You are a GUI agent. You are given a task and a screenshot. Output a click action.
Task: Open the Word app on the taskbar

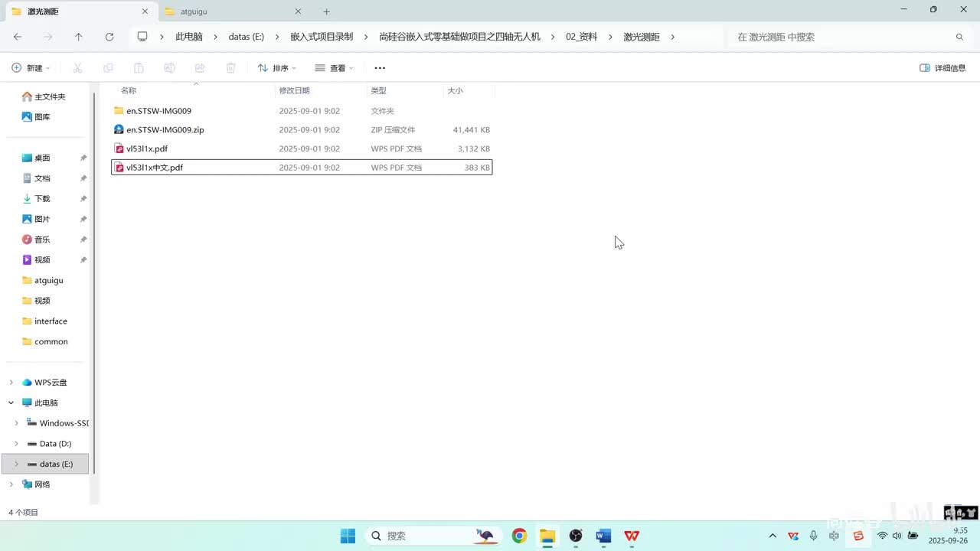(603, 536)
